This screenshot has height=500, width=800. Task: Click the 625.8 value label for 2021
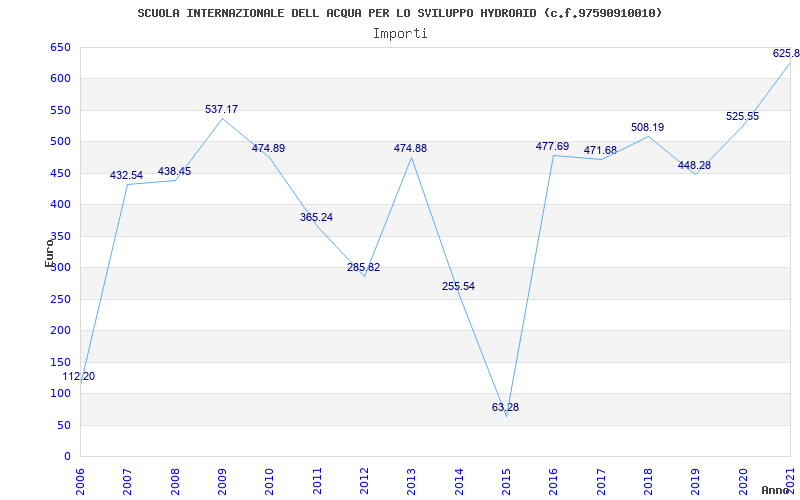(786, 53)
